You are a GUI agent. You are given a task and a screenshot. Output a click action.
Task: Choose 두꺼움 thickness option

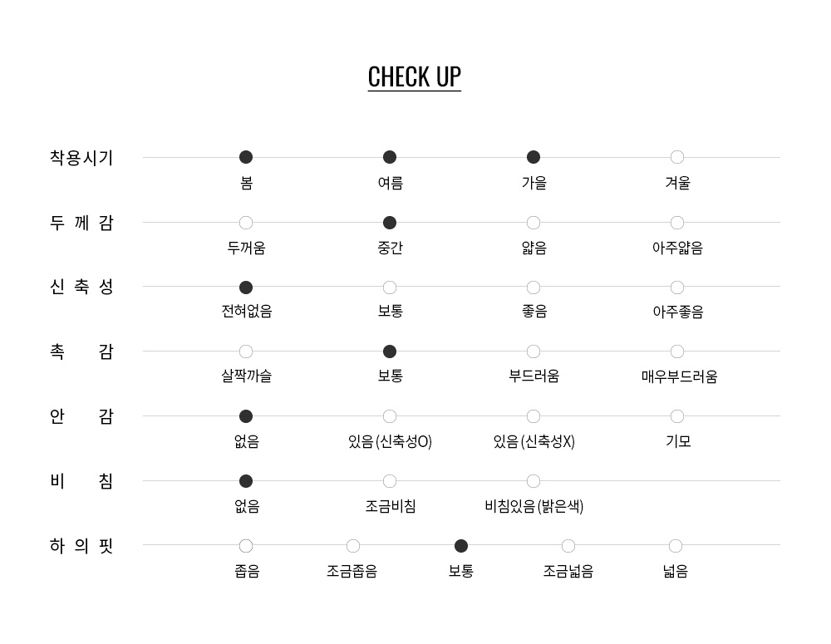point(246,223)
